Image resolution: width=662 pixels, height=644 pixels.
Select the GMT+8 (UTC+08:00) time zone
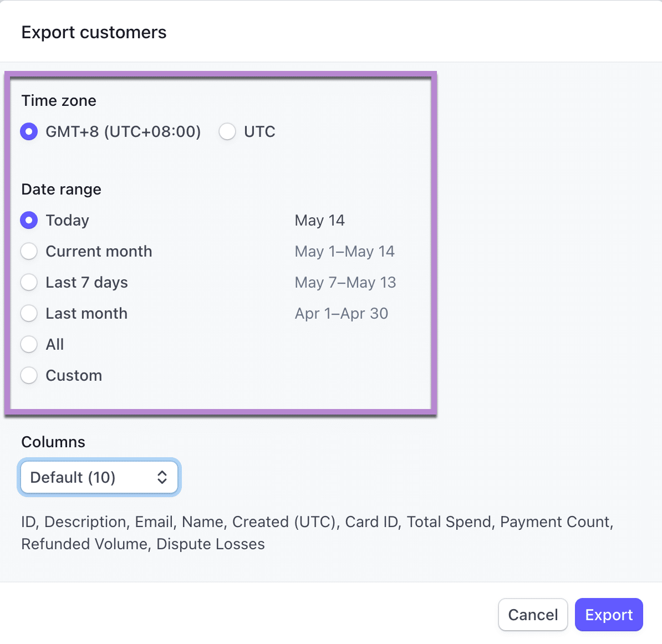[29, 131]
